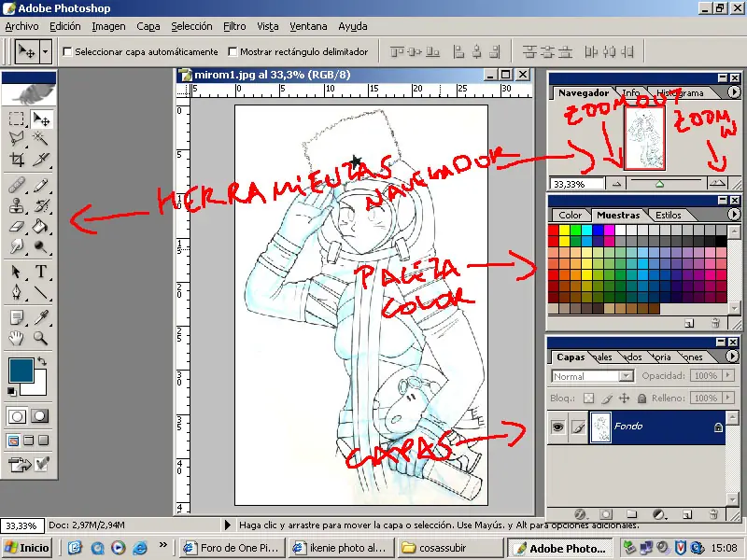
Task: Create new layer set folder
Action: 632,514
